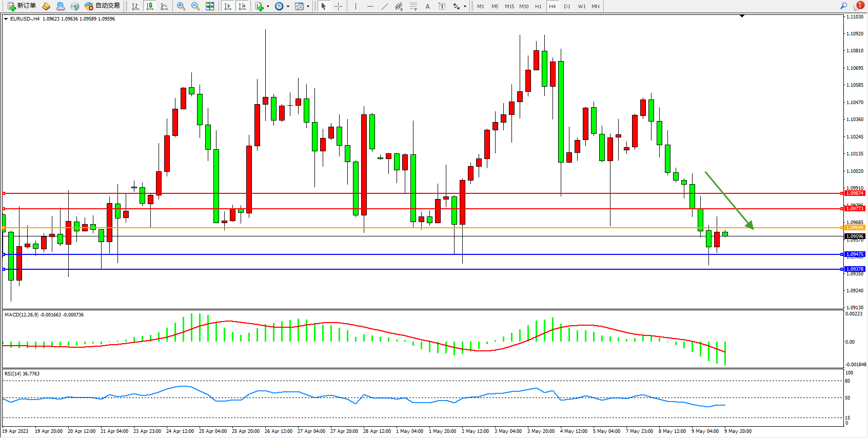Open the indicators list dropdown arrow

click(268, 7)
